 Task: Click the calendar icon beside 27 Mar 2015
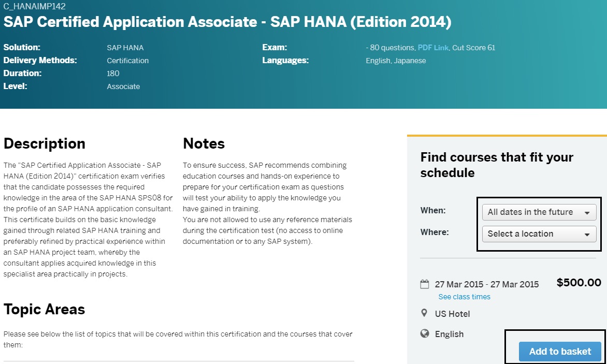[x=425, y=284]
